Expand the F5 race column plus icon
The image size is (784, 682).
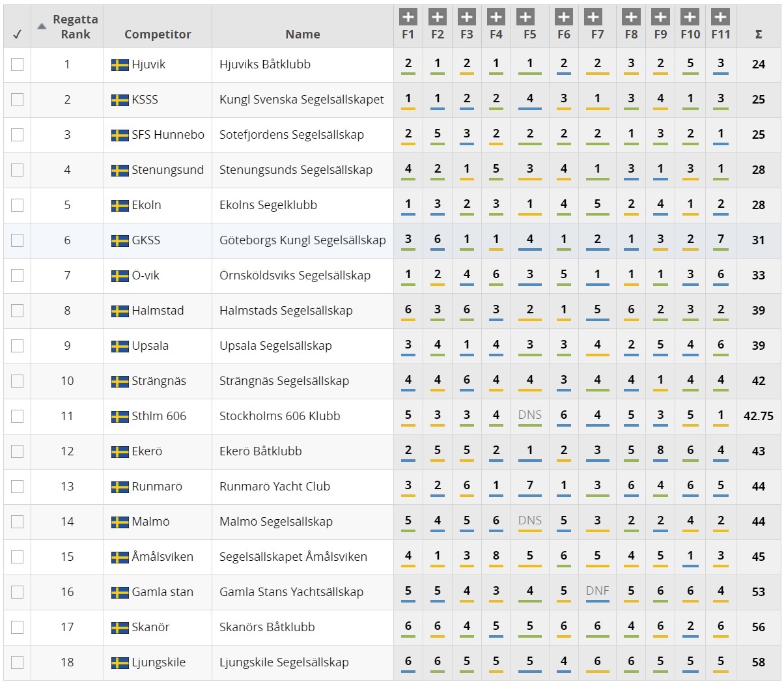(x=525, y=17)
